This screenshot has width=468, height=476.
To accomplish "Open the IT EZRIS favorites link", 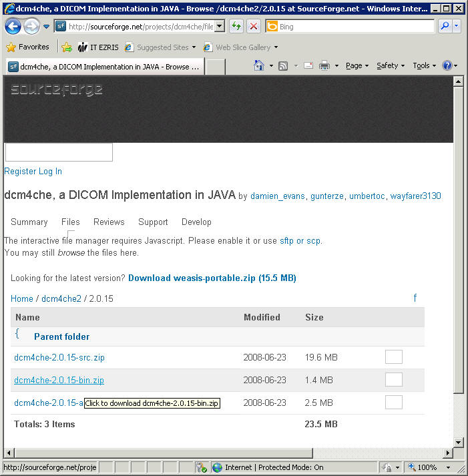I will coord(97,47).
